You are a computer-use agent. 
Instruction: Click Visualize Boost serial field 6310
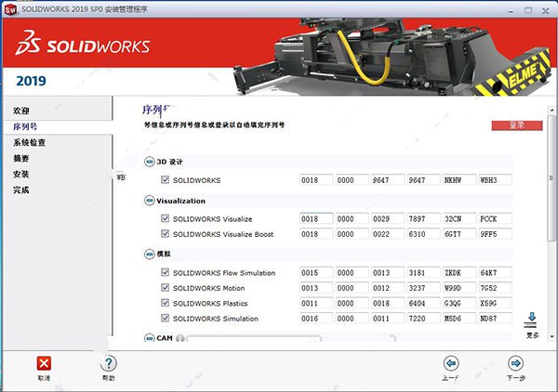(423, 234)
